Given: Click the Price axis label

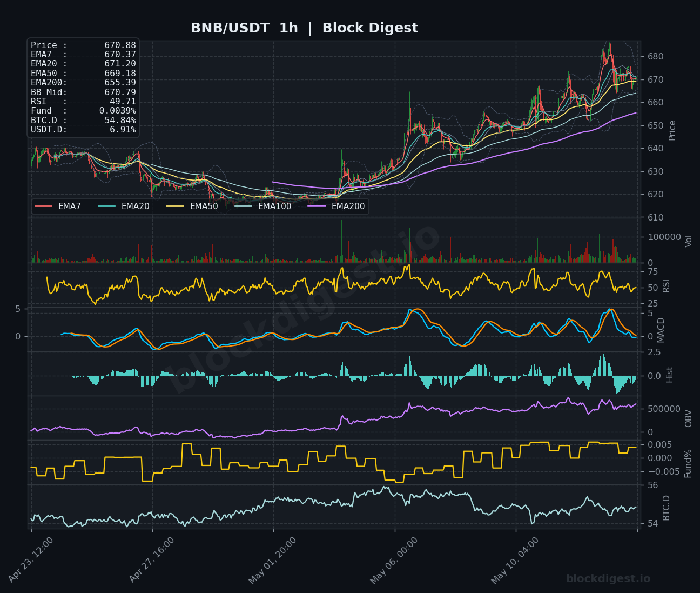Looking at the screenshot, I should 672,130.
